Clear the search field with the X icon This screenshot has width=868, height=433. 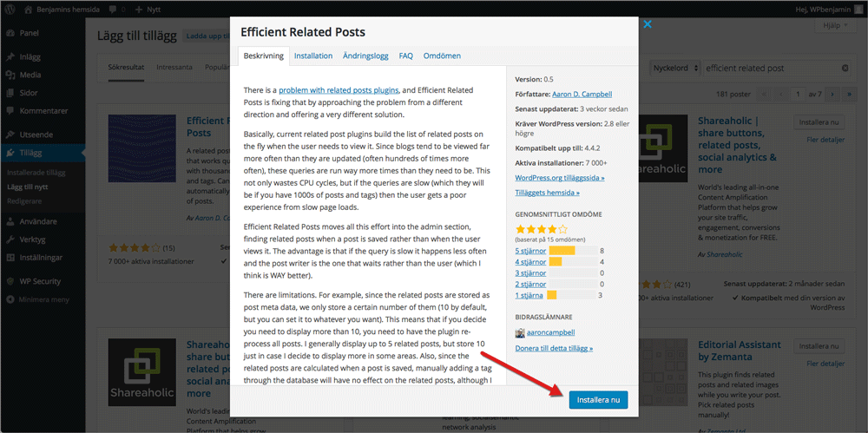coord(845,69)
